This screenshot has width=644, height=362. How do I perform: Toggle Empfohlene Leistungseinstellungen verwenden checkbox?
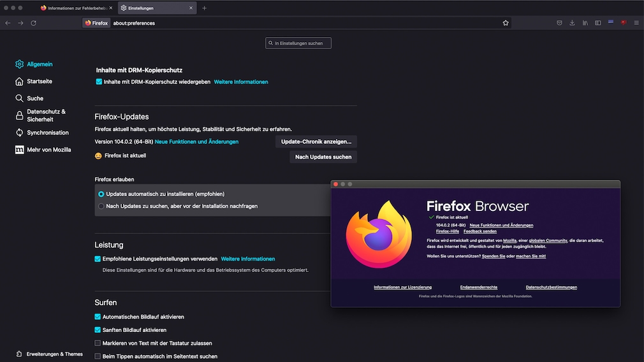[98, 259]
